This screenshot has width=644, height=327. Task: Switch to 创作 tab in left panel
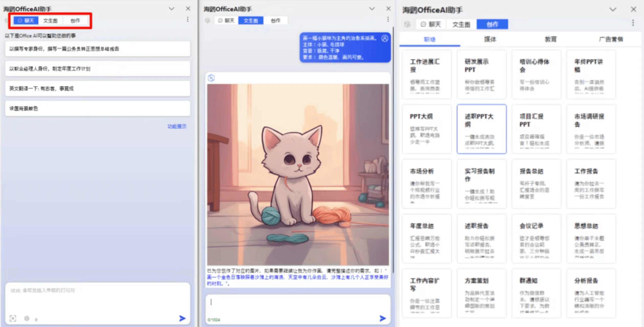(75, 20)
